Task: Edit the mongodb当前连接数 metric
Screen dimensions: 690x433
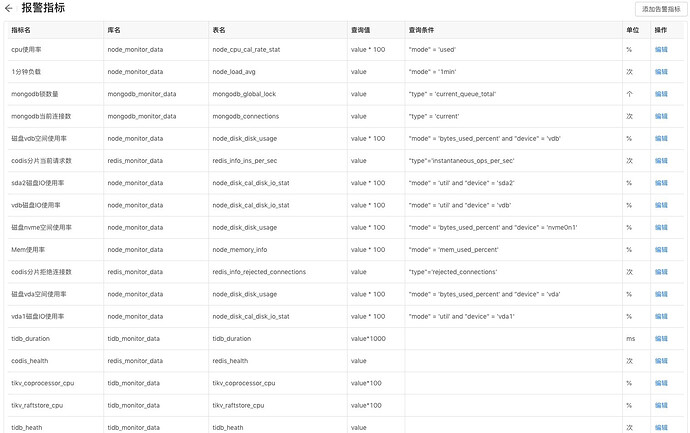Action: point(661,116)
